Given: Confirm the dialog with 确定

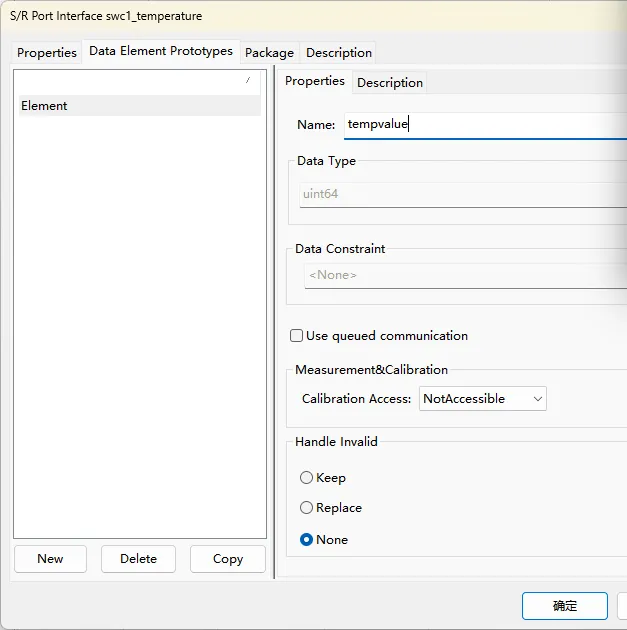Looking at the screenshot, I should [x=564, y=606].
